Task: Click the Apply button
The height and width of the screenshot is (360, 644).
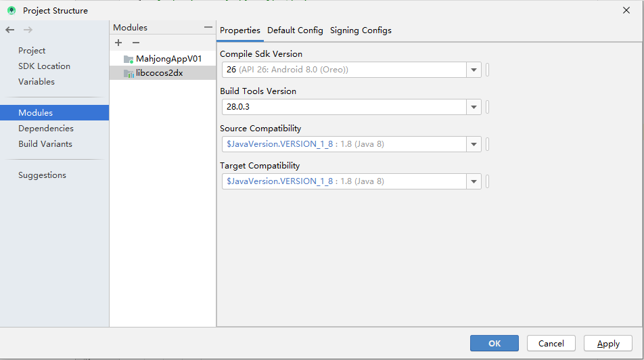Action: pos(607,343)
